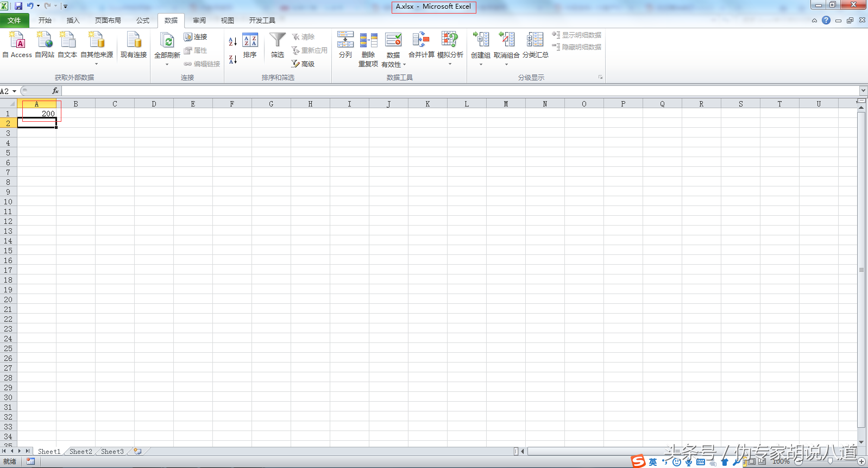
Task: Switch to Developer (开发工具) tab
Action: tap(262, 21)
